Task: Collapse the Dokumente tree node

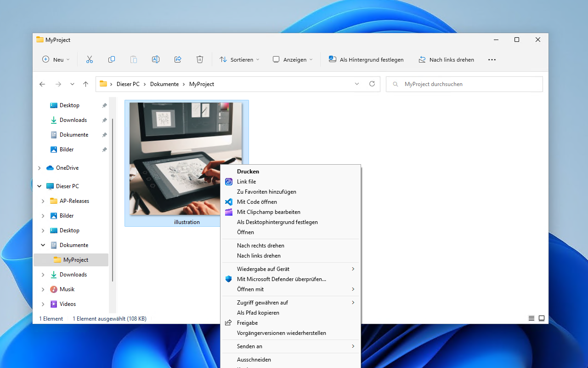Action: click(x=43, y=245)
